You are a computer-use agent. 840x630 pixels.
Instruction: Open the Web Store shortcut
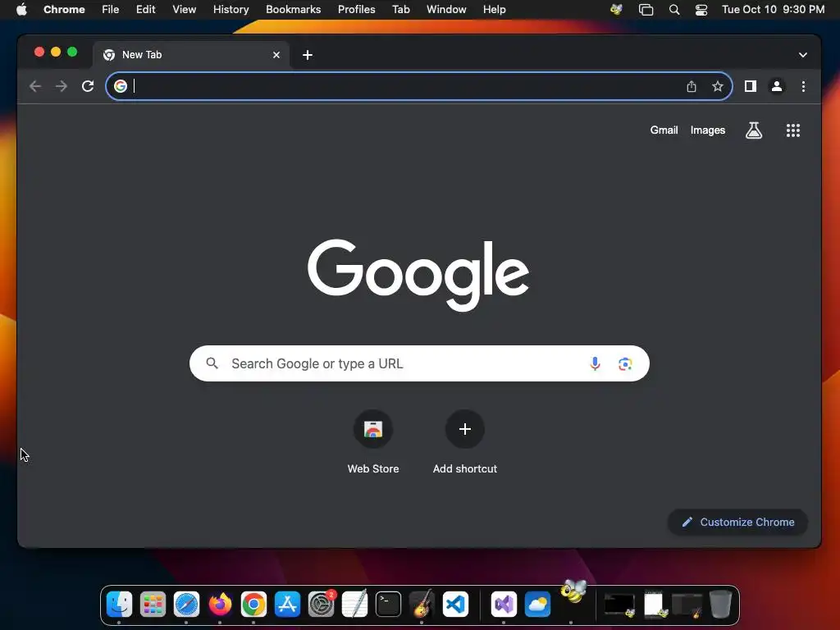click(373, 442)
